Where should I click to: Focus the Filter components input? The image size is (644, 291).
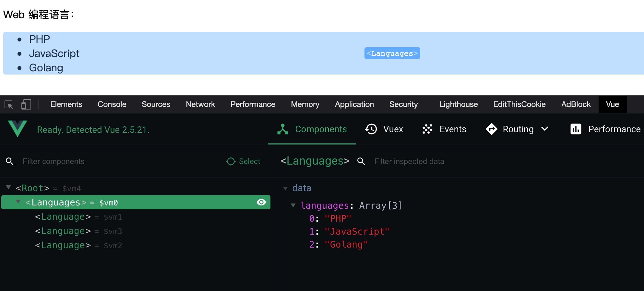[x=120, y=161]
